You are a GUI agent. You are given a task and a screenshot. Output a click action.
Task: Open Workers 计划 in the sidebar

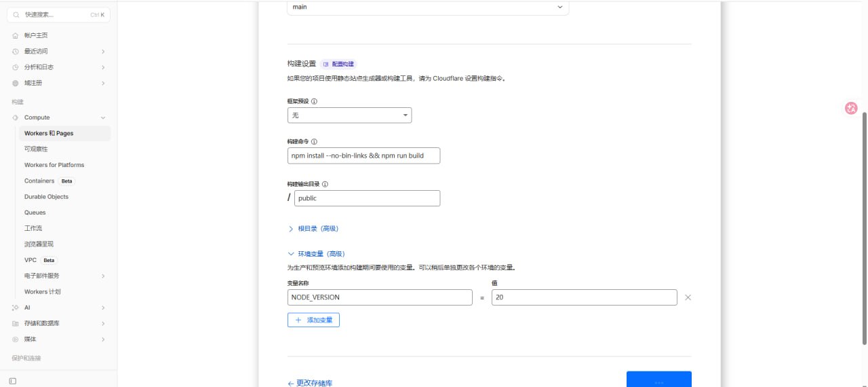(43, 291)
